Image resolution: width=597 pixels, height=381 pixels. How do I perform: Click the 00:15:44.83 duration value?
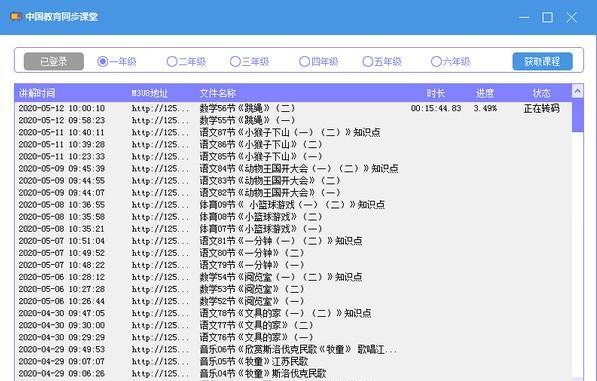pos(436,108)
